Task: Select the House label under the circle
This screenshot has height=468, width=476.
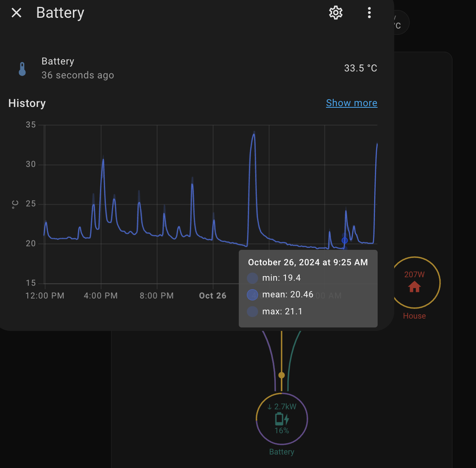Action: click(x=414, y=316)
